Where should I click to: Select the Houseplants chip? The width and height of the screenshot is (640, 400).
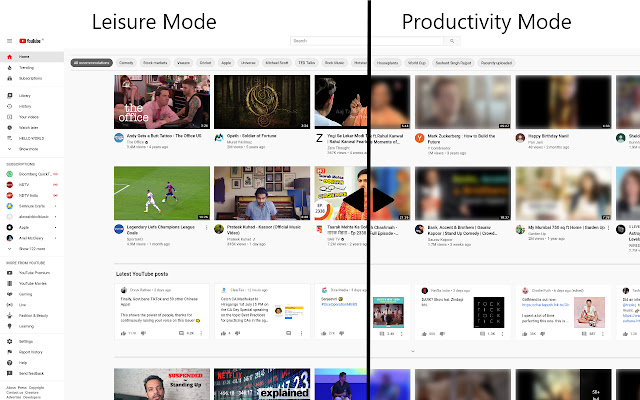[387, 63]
